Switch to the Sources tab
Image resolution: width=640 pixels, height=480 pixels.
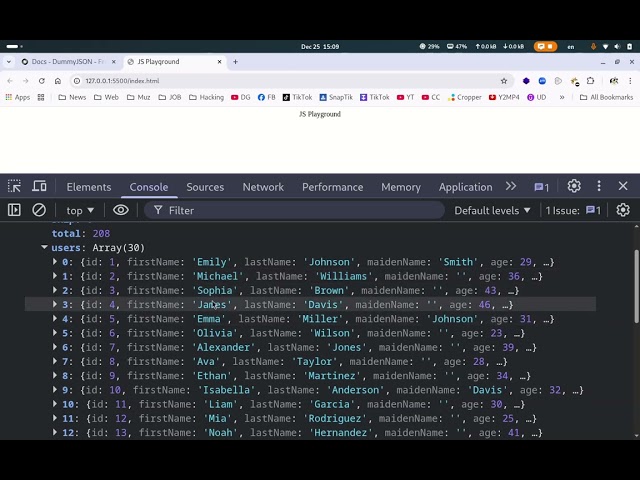coord(205,187)
